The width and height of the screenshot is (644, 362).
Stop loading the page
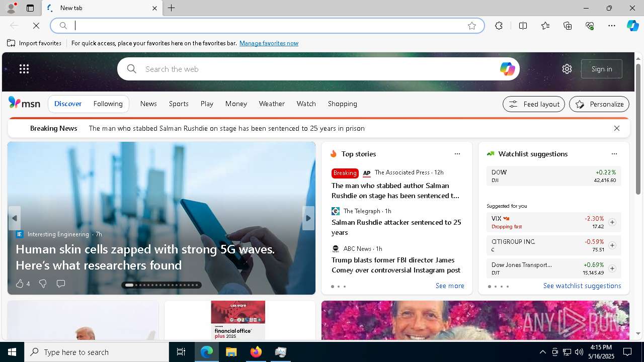point(36,26)
